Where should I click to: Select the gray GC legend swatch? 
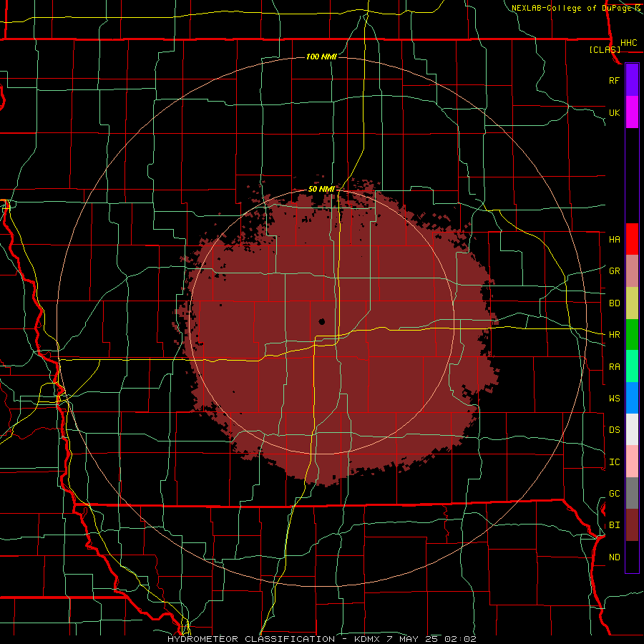pos(632,493)
